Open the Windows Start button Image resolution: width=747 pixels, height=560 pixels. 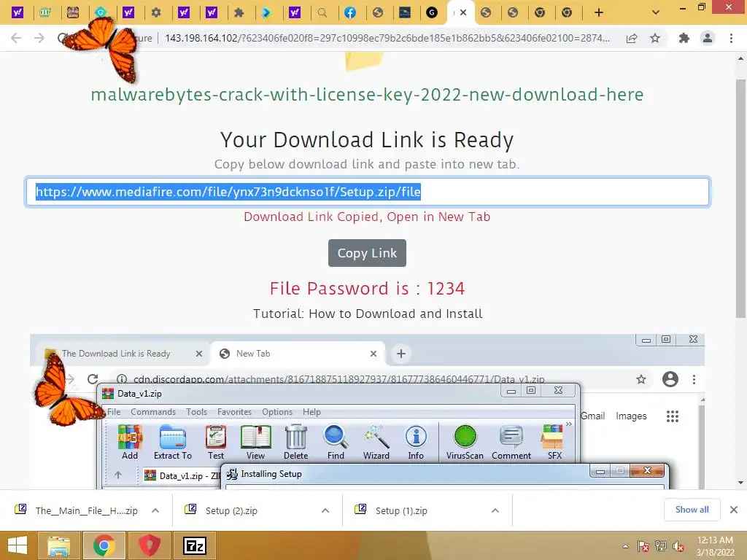coord(18,545)
